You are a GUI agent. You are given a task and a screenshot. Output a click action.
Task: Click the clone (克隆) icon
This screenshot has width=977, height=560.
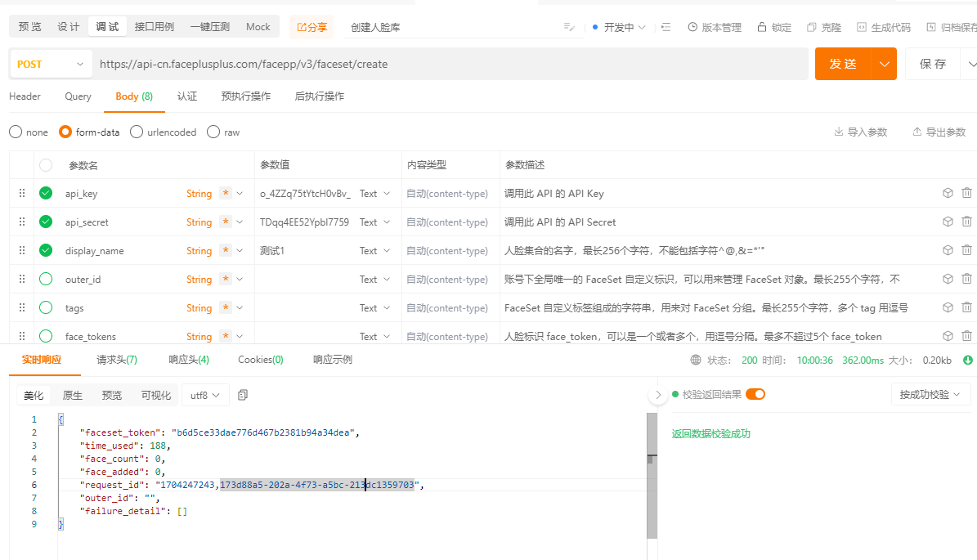[x=812, y=27]
